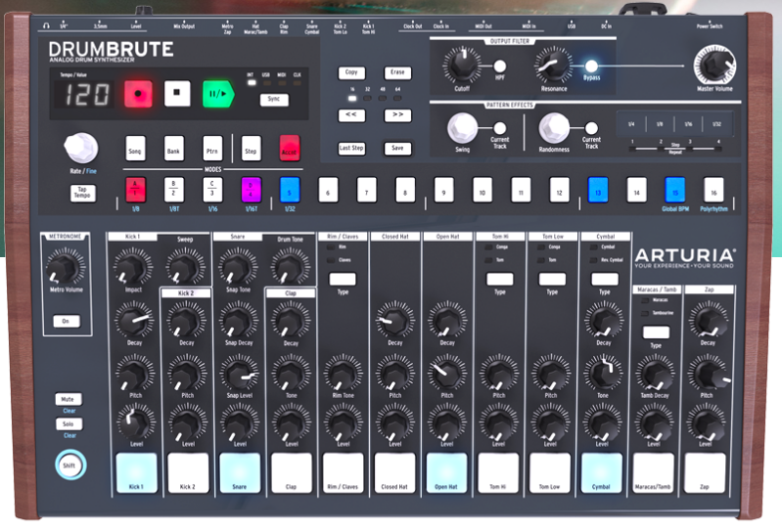This screenshot has height=532, width=782.
Task: Click the white Stop button
Action: click(177, 93)
